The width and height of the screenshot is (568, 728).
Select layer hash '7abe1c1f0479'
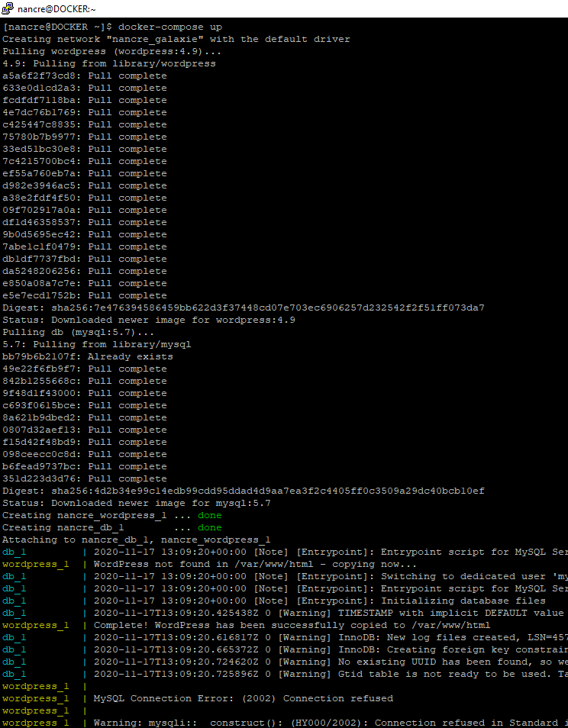pyautogui.click(x=38, y=246)
